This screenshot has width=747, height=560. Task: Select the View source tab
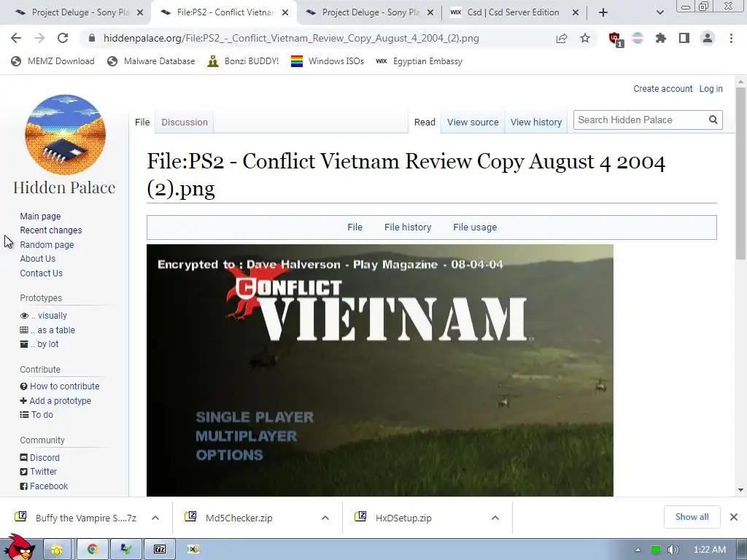[473, 122]
